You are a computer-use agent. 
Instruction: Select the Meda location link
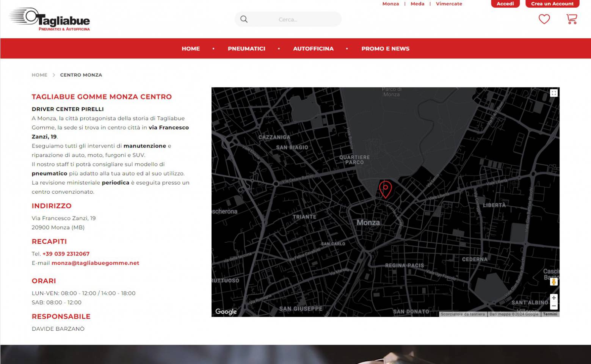(417, 4)
